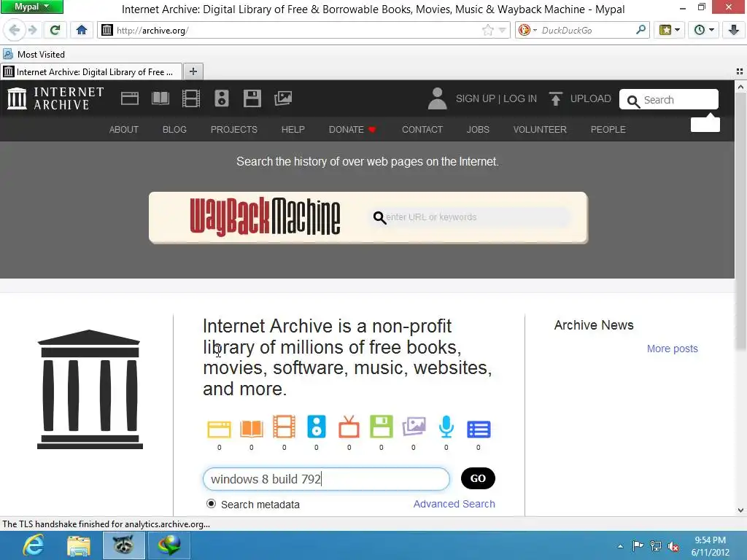
Task: Focus the windows 8 build search field
Action: pyautogui.click(x=326, y=478)
